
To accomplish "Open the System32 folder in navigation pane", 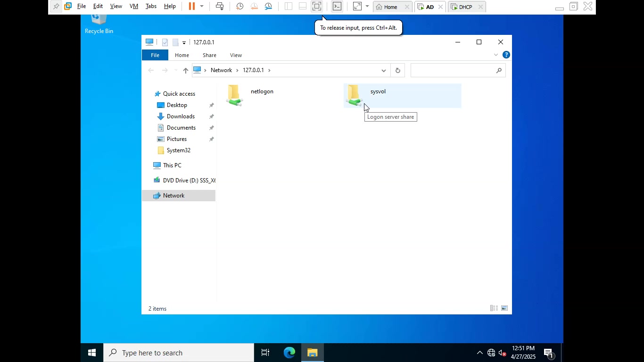I will 178,150.
